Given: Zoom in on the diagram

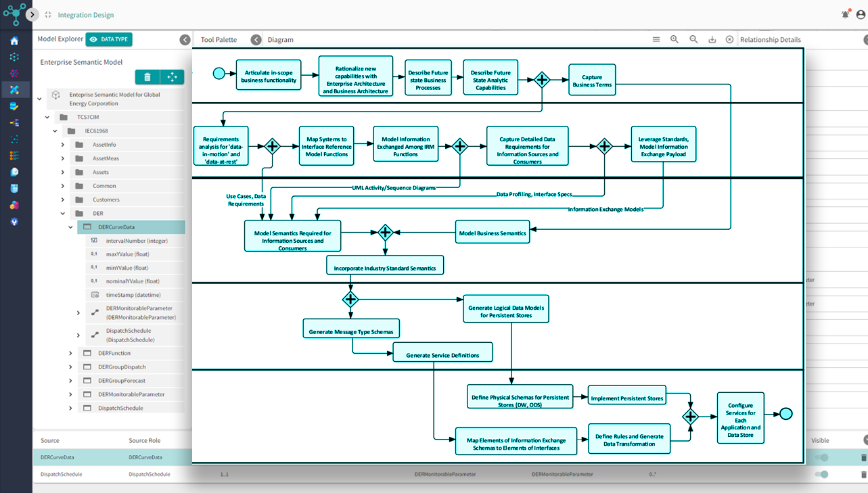Looking at the screenshot, I should 675,40.
